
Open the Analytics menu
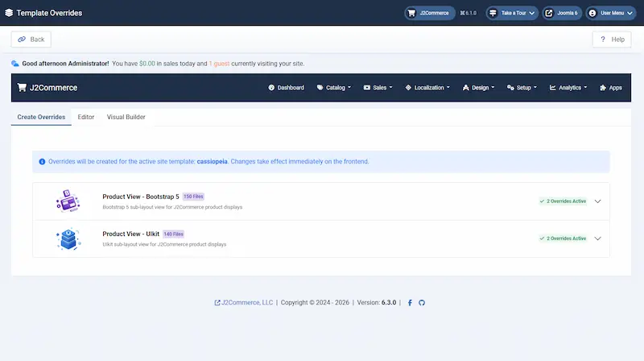pos(568,88)
